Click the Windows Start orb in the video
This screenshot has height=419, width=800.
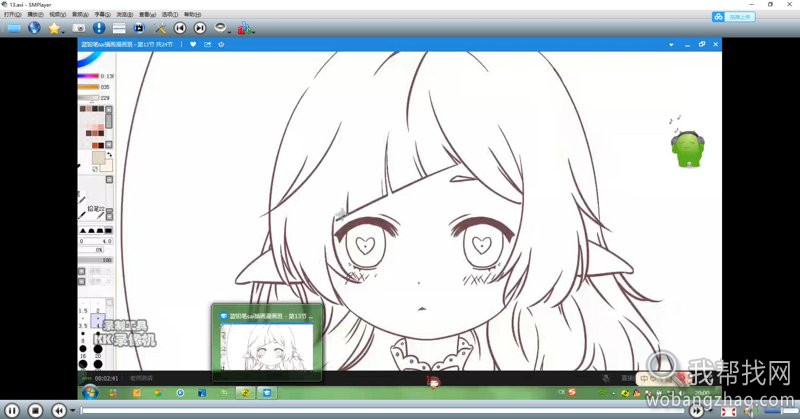click(90, 392)
